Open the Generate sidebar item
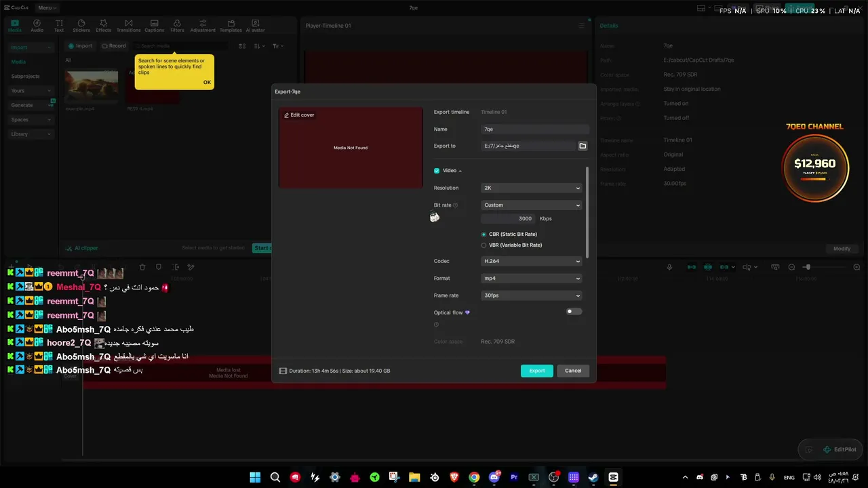Viewport: 868px width, 488px height. tap(31, 105)
